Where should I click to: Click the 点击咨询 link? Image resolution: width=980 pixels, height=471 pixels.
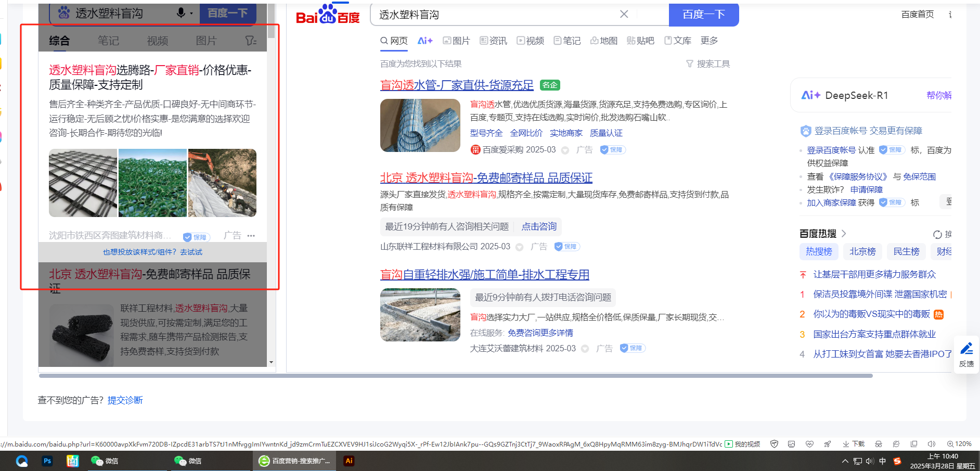click(x=539, y=226)
